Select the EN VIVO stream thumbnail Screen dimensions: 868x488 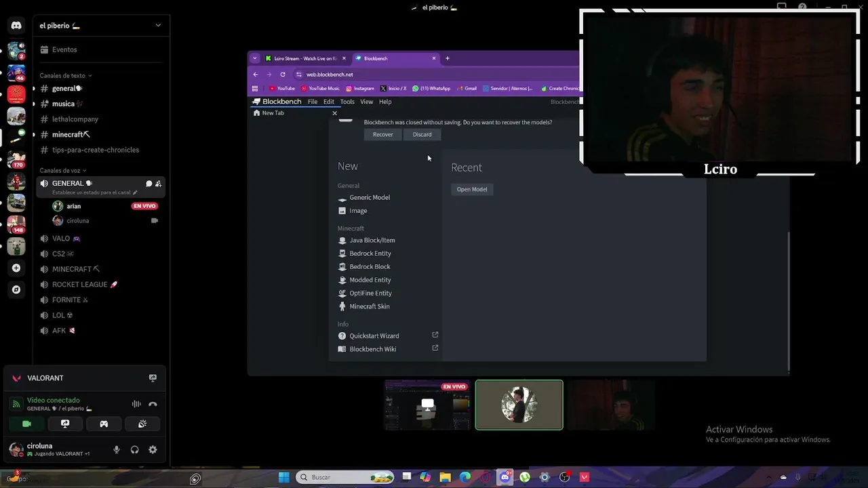click(x=427, y=405)
